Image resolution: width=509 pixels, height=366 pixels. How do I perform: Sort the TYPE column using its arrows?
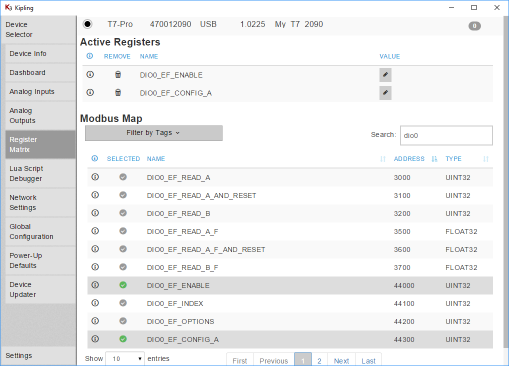486,159
